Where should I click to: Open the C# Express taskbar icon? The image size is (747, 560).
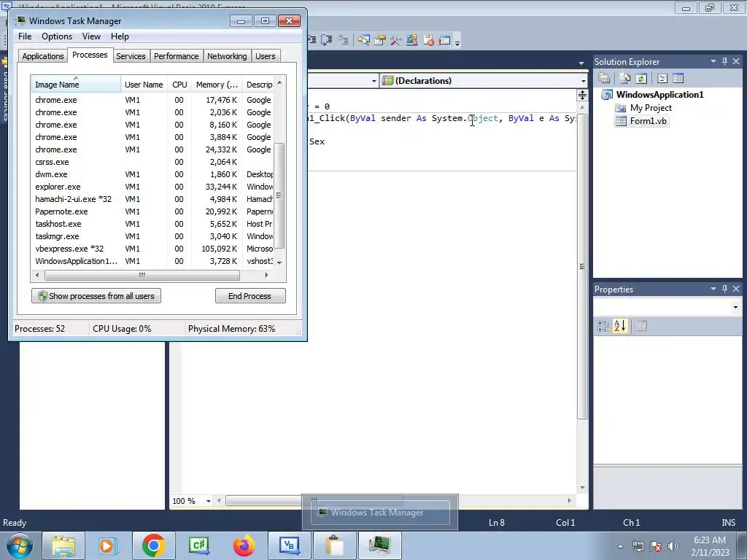[x=198, y=545]
